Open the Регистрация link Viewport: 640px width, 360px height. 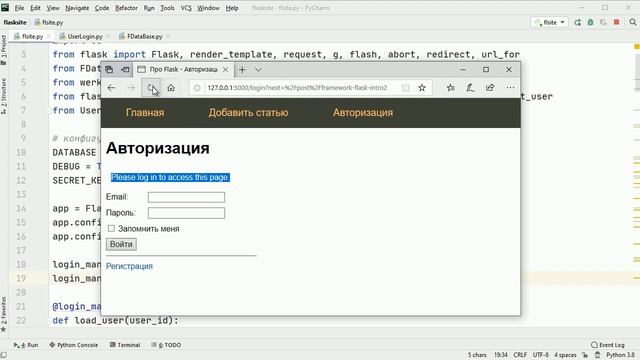[129, 266]
